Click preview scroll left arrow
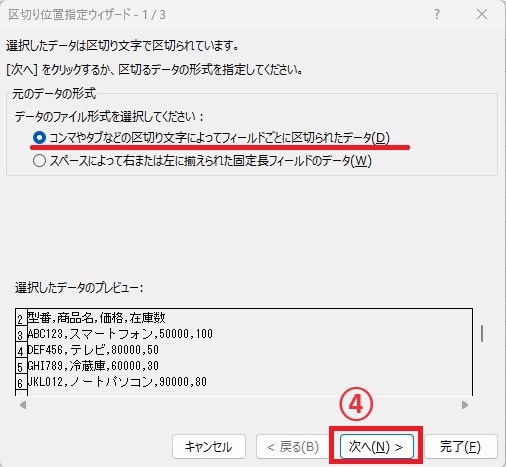Viewport: 506px width, 467px height. click(x=23, y=405)
